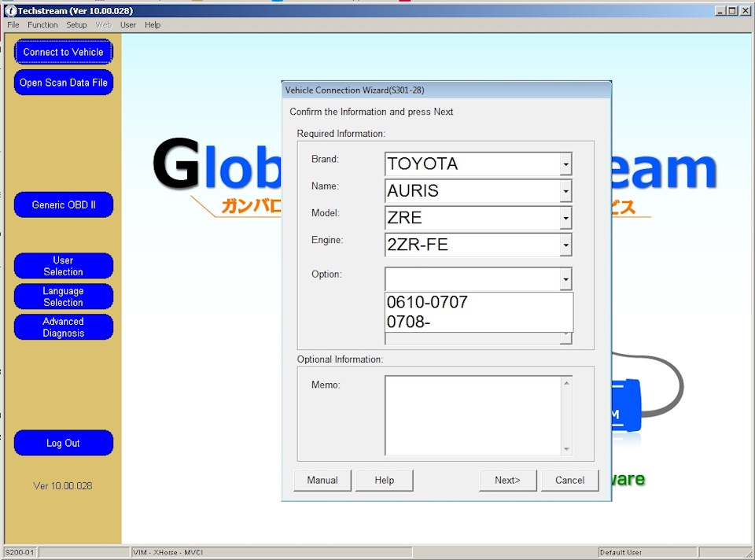Click the Connect to Vehicle button

pyautogui.click(x=63, y=52)
